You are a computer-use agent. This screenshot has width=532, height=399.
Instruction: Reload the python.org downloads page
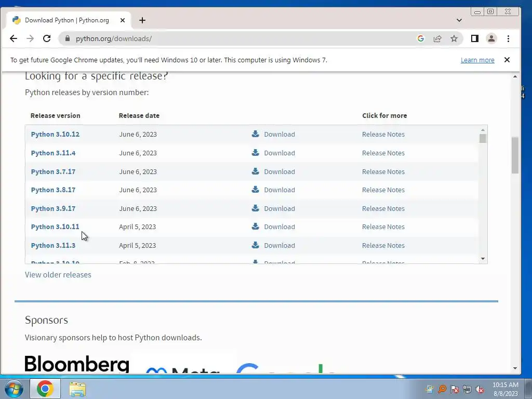(x=47, y=38)
